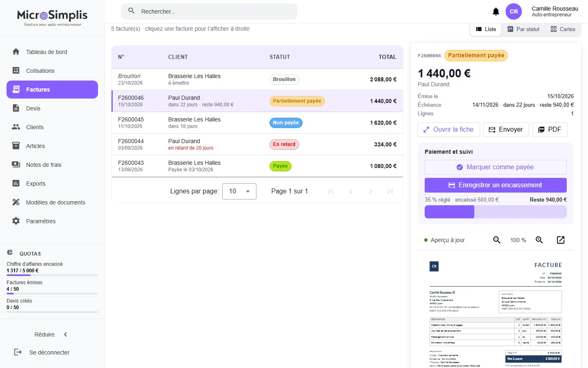Click the search magnifier icon
The image size is (588, 368).
tap(131, 11)
